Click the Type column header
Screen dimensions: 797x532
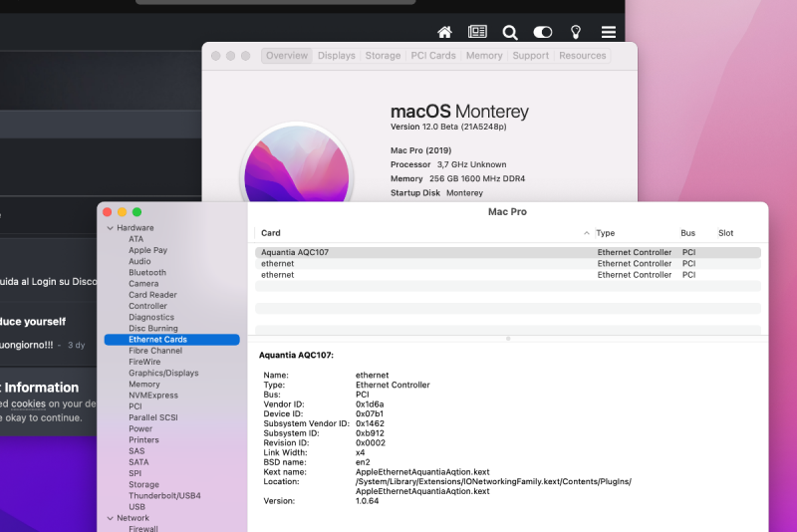coord(606,233)
